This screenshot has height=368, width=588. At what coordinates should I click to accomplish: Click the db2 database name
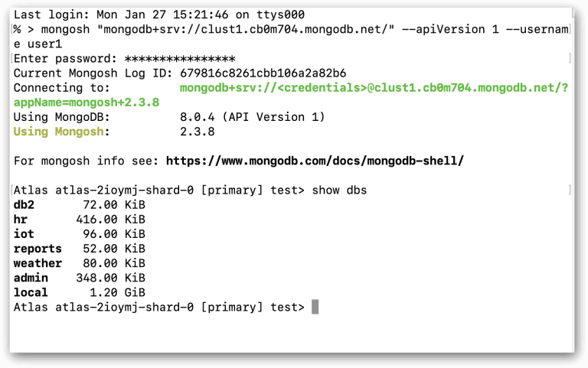(x=24, y=204)
